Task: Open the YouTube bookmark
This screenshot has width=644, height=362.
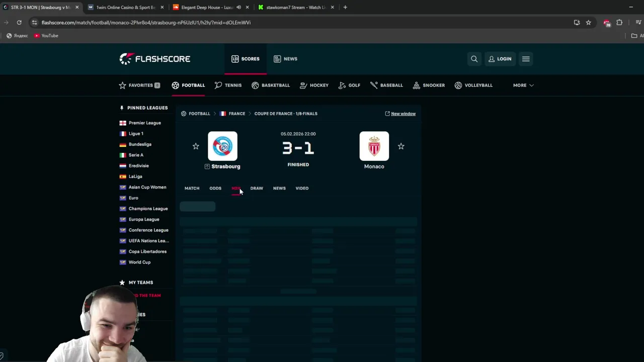Action: tap(46, 36)
